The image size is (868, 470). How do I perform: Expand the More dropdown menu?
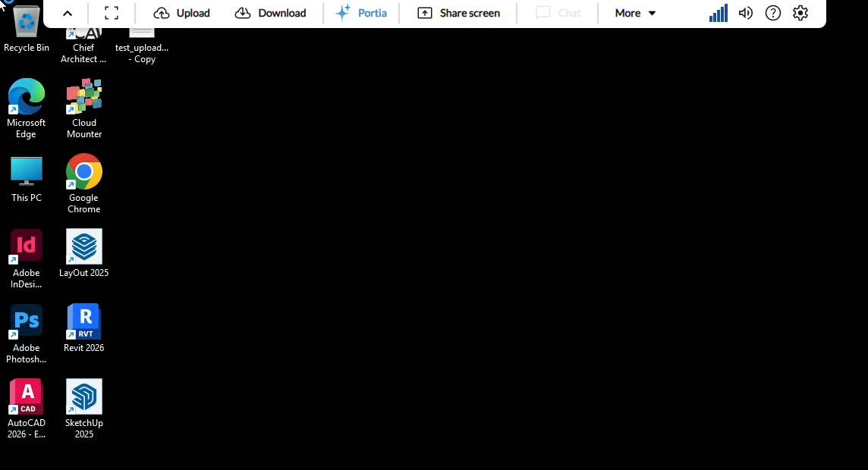tap(636, 14)
